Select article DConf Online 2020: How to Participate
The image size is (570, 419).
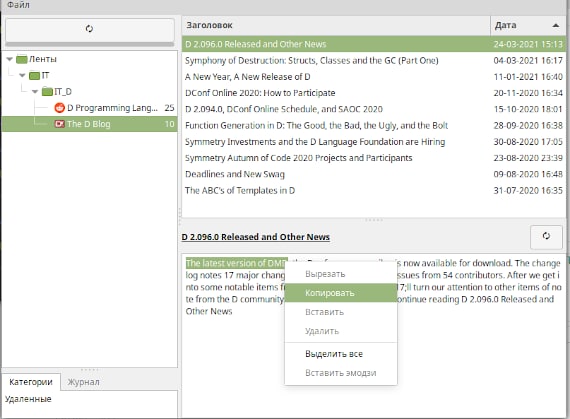(374, 93)
